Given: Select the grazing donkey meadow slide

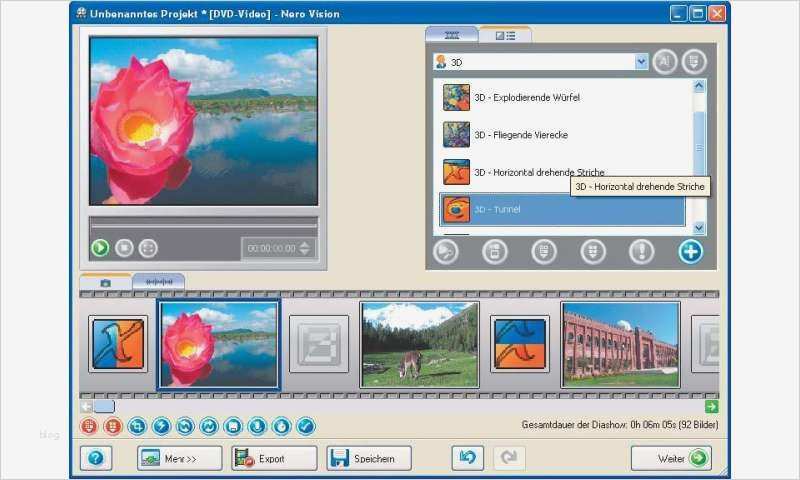Looking at the screenshot, I should pos(419,345).
